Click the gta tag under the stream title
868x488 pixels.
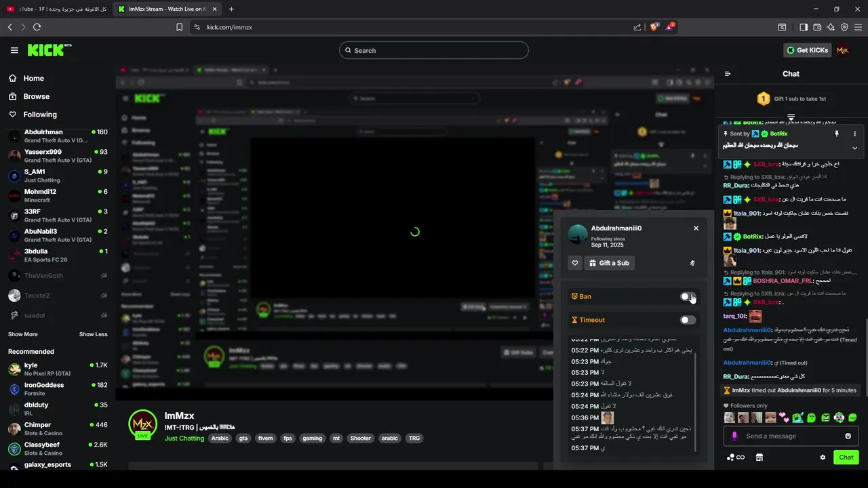coord(243,439)
